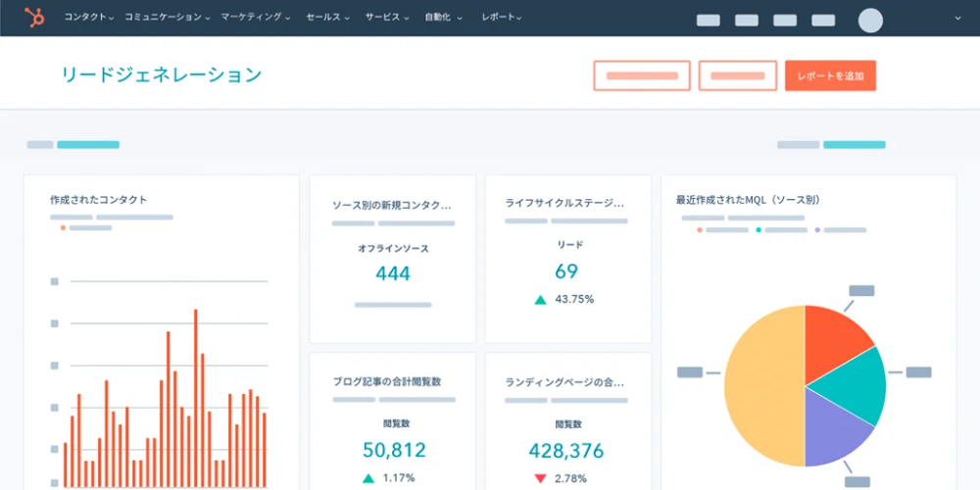Click the HubSpot sprocket logo

pyautogui.click(x=34, y=17)
